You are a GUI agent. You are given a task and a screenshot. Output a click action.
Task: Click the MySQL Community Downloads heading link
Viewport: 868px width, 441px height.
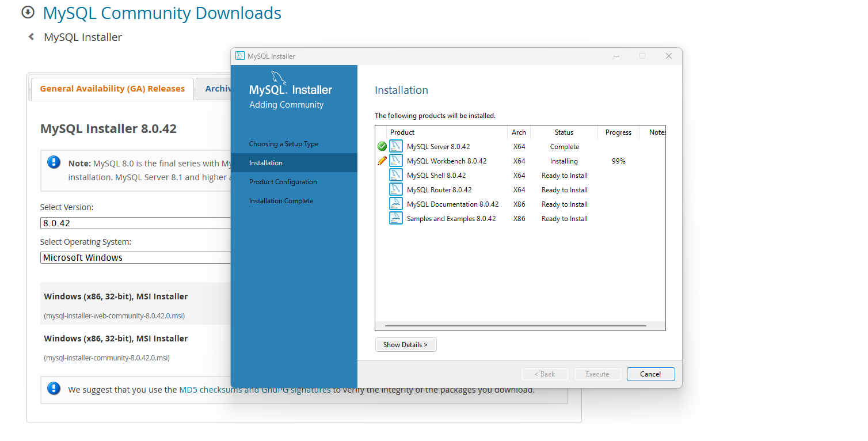point(162,13)
